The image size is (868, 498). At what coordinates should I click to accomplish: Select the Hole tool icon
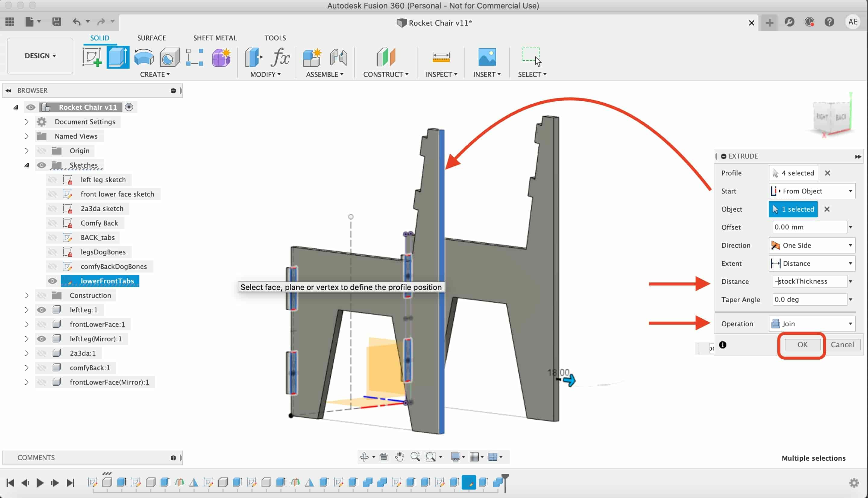[170, 57]
